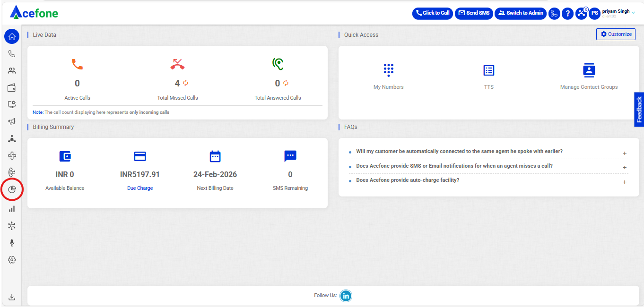The width and height of the screenshot is (644, 307).
Task: Click the Send SMS button
Action: (x=474, y=14)
